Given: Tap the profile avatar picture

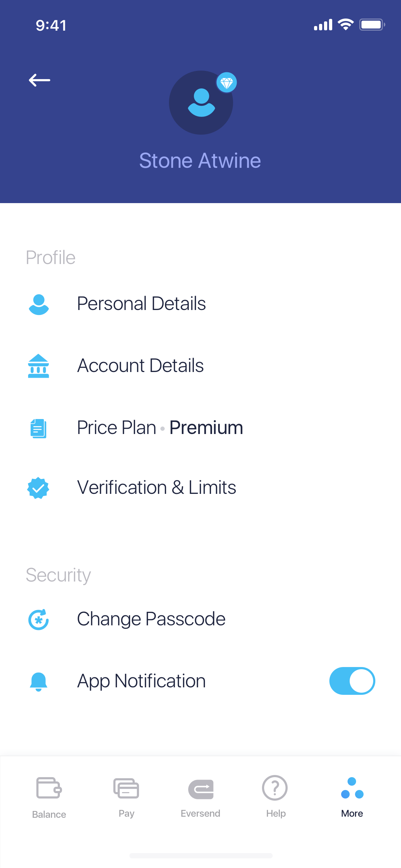Looking at the screenshot, I should pyautogui.click(x=201, y=103).
